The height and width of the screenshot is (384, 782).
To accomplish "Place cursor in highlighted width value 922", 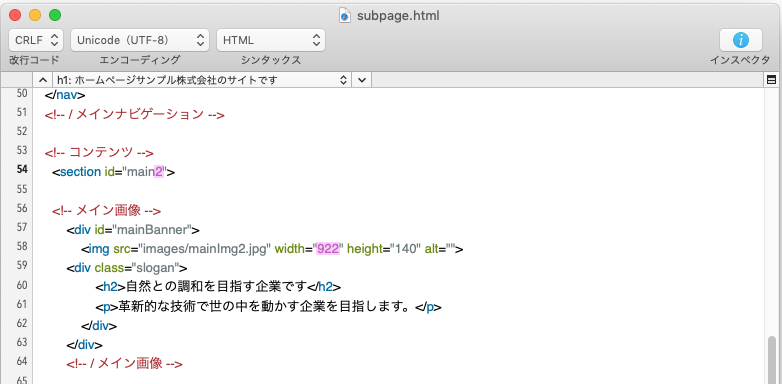I will (328, 248).
